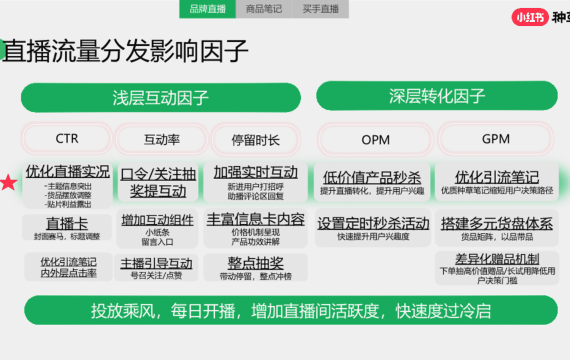Screen dimensions: 570x360
Task: Click the text 小纸条
Action: click(x=157, y=232)
